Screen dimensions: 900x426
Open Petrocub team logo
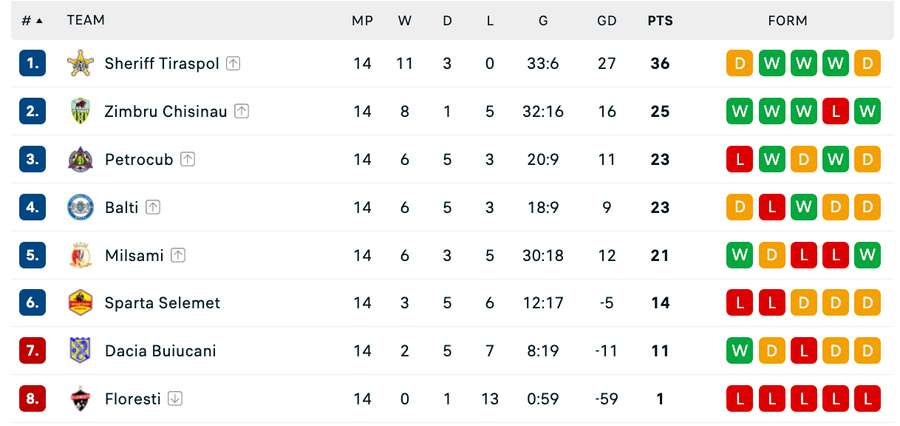[x=80, y=159]
